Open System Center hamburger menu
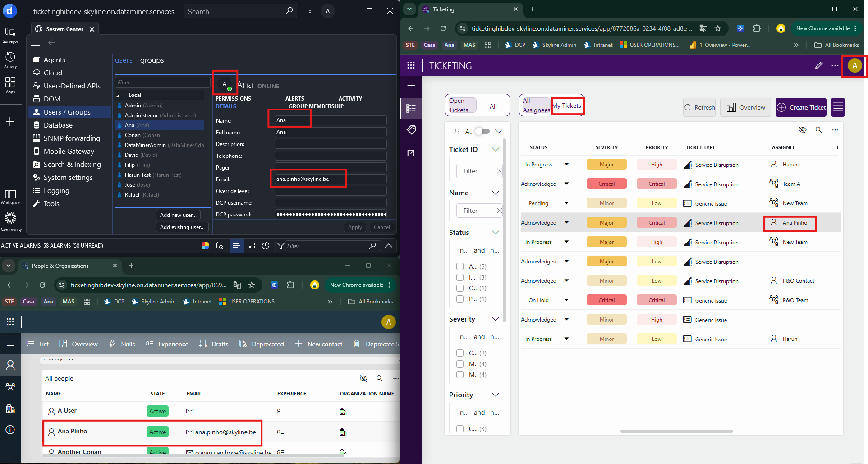 click(36, 43)
